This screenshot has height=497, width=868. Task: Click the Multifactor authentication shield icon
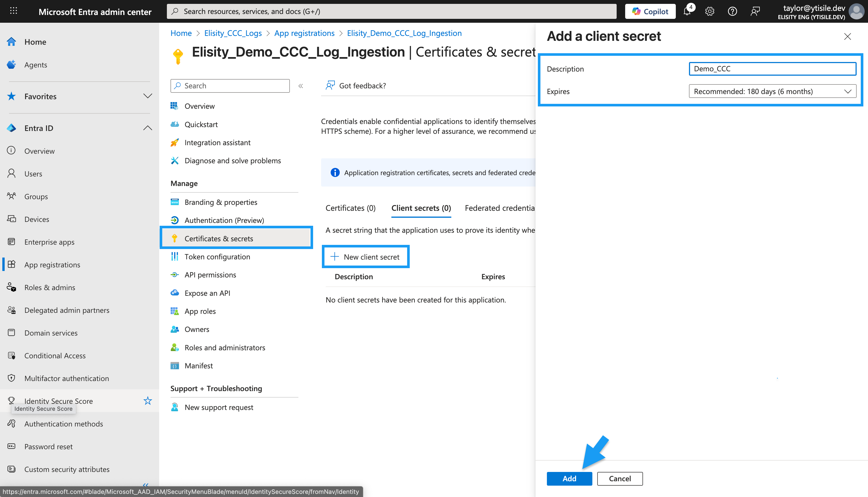coord(12,378)
